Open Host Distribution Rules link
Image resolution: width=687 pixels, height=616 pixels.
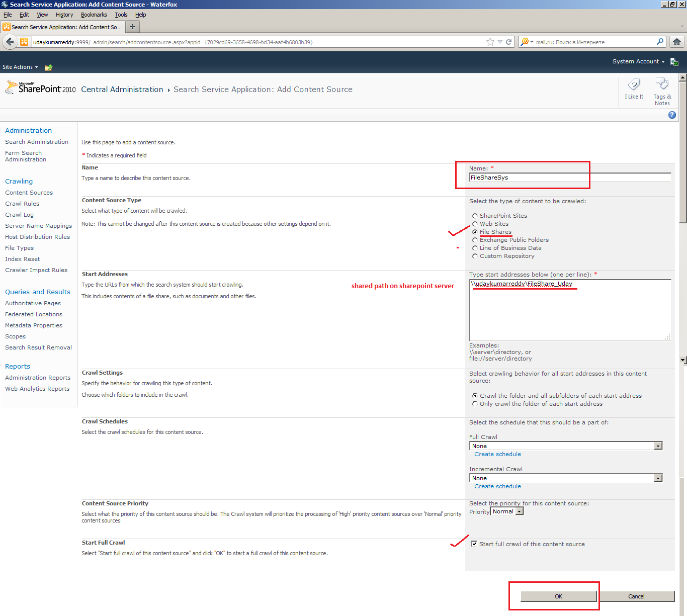pos(37,237)
